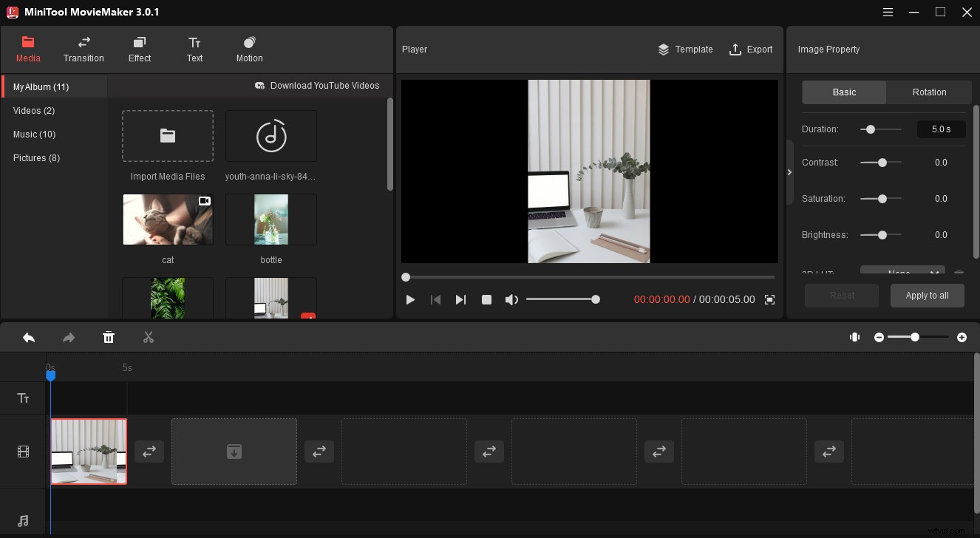Toggle full screen preview in the player
This screenshot has height=538, width=980.
tap(769, 299)
